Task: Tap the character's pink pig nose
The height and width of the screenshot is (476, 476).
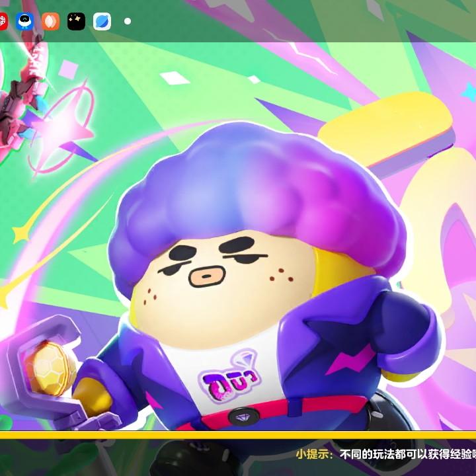Action: (204, 274)
